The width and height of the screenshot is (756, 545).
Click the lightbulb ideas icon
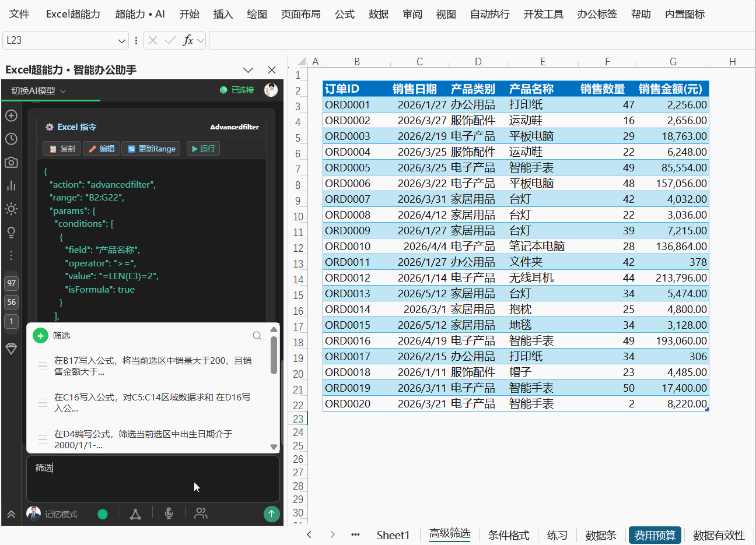11,232
